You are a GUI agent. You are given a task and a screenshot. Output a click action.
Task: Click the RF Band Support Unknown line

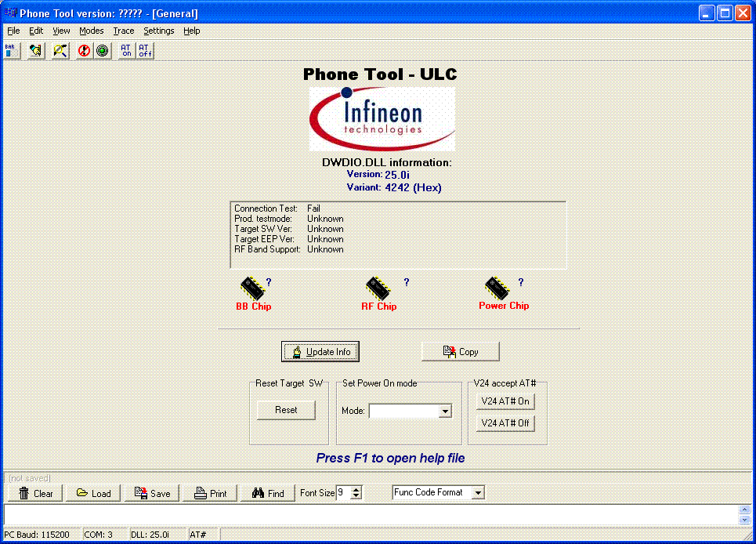click(289, 248)
